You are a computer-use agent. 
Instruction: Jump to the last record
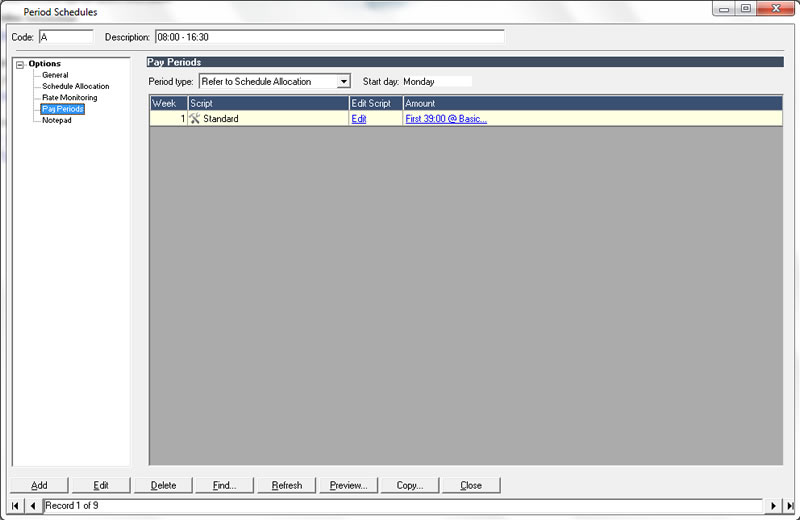(x=789, y=506)
